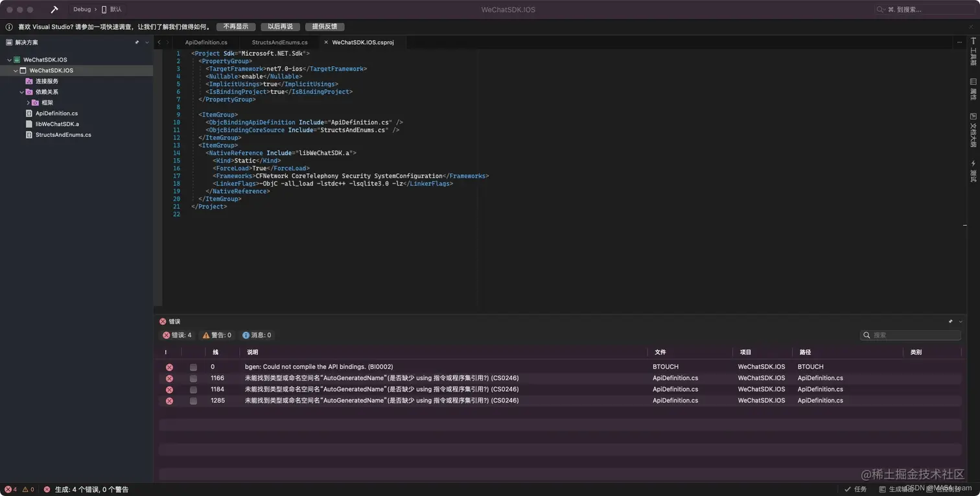Click the 以后再说 button
Image resolution: width=980 pixels, height=496 pixels.
[x=280, y=27]
